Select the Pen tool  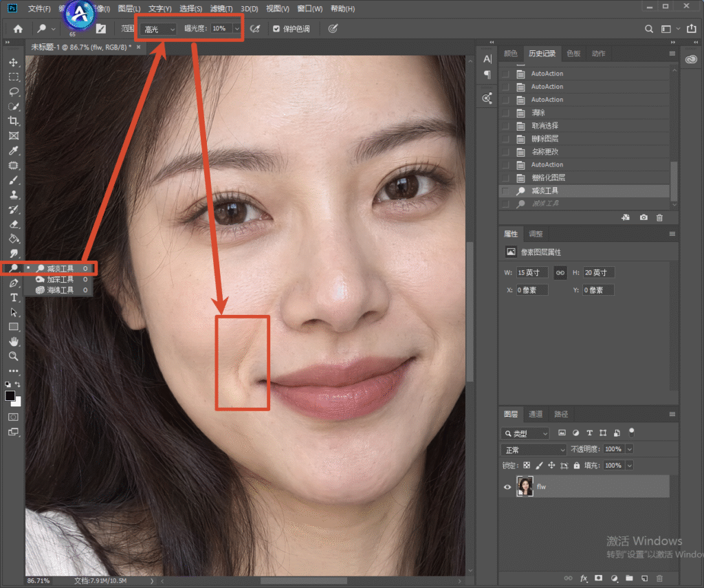(14, 283)
